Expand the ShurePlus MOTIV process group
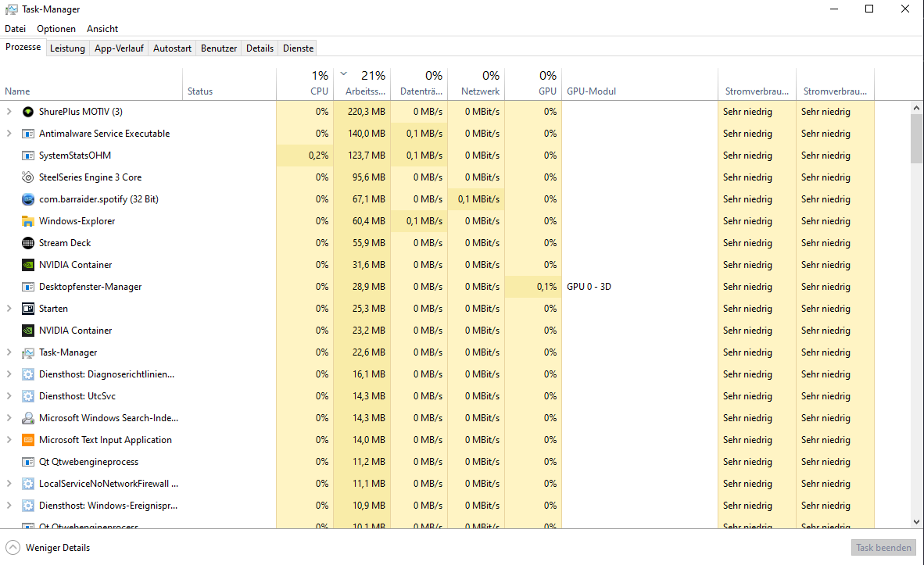Screen dimensions: 924x565 coord(9,111)
